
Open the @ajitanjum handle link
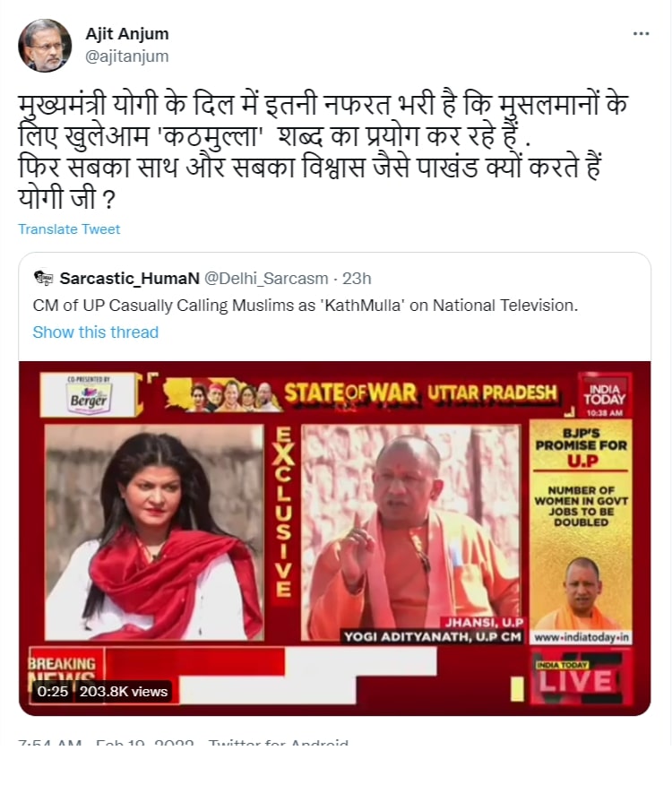click(127, 56)
